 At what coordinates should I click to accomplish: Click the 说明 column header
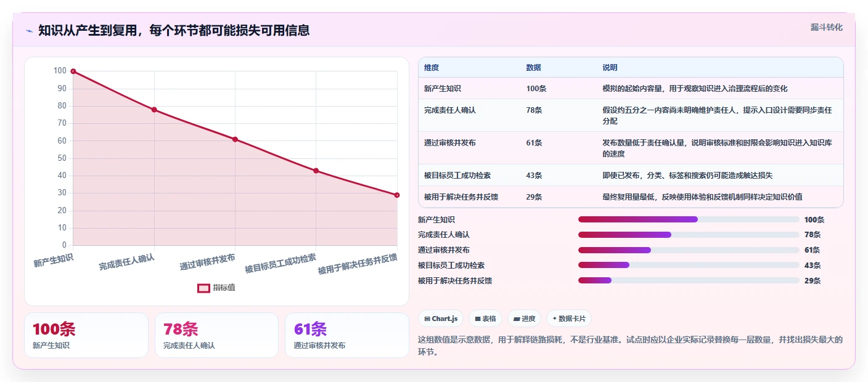click(x=610, y=68)
